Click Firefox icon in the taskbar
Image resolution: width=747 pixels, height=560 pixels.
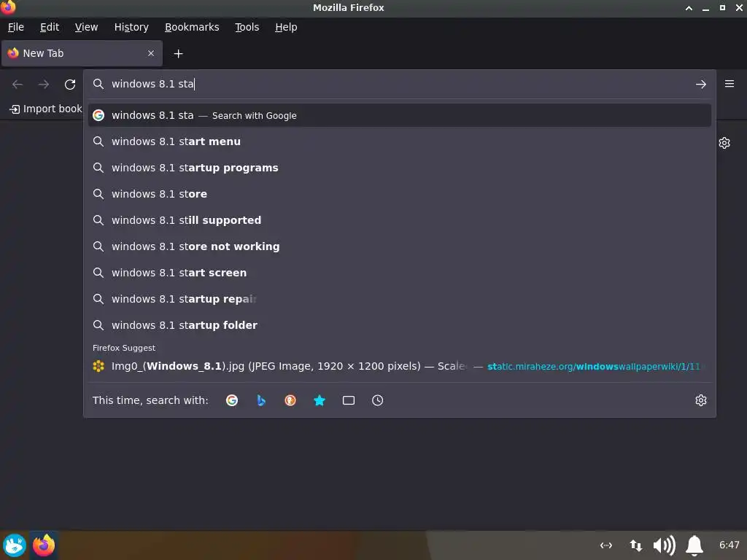(x=44, y=545)
